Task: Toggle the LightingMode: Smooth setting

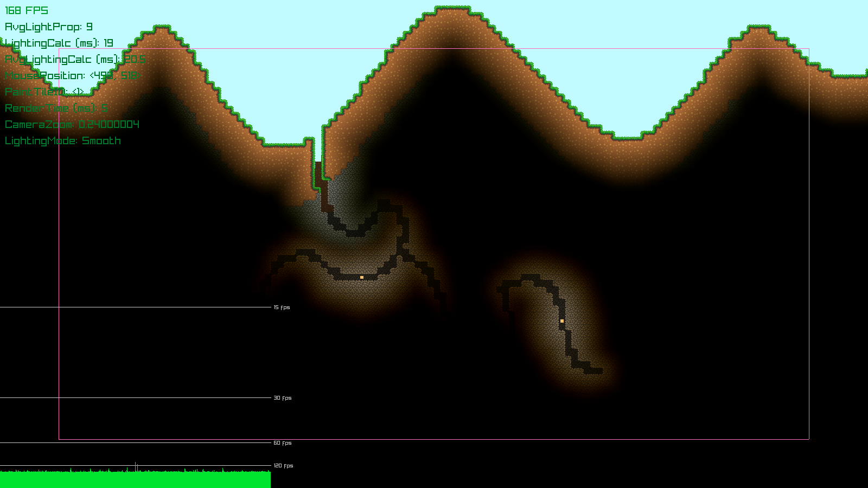Action: tap(62, 140)
